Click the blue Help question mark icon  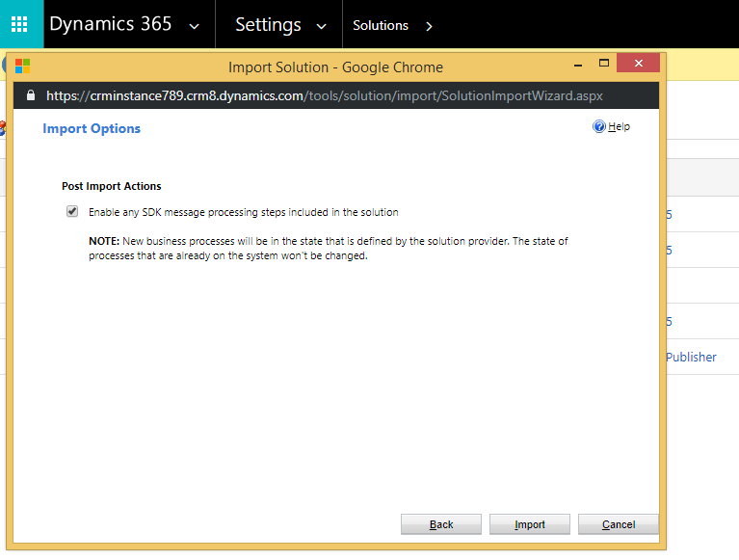(x=599, y=126)
